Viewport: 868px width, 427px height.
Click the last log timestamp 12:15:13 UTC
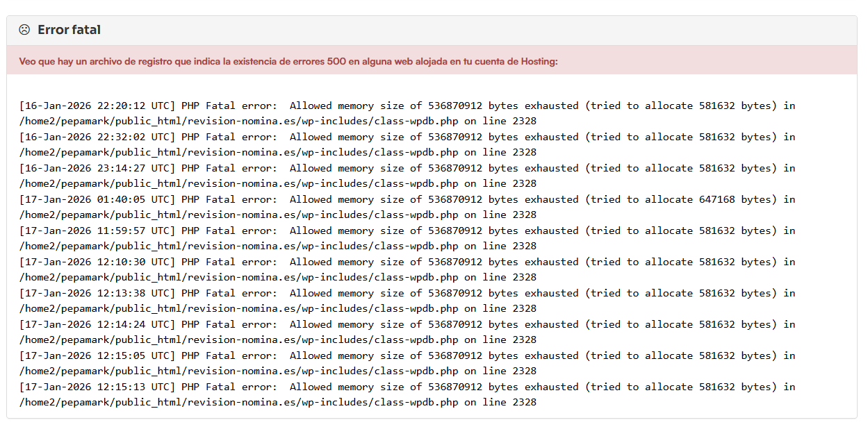[97, 387]
